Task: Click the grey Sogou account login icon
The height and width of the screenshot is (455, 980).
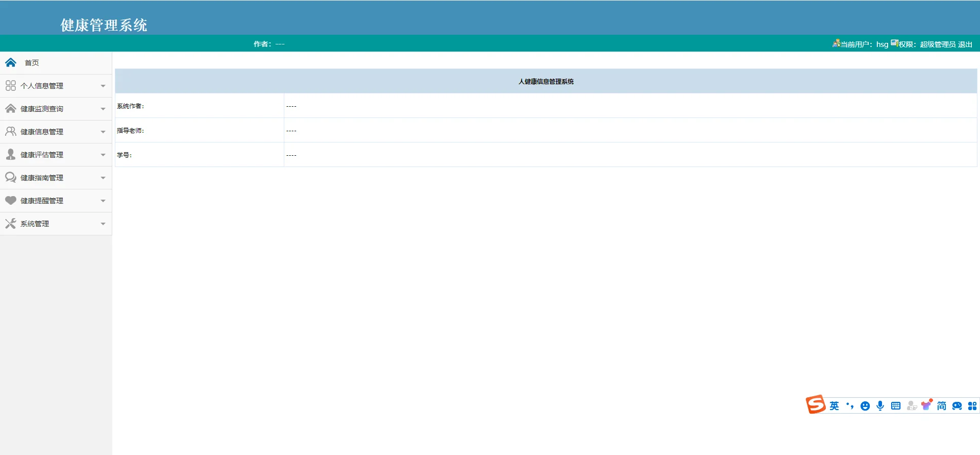Action: (912, 406)
